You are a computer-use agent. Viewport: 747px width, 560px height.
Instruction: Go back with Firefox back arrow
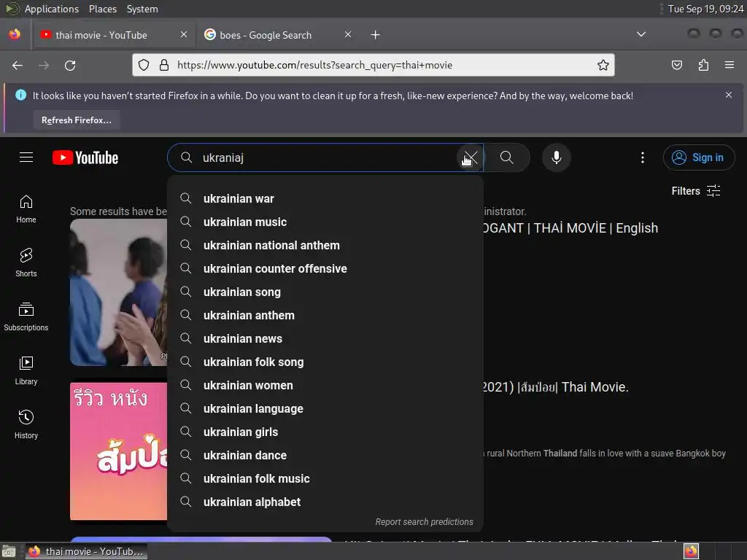(18, 65)
